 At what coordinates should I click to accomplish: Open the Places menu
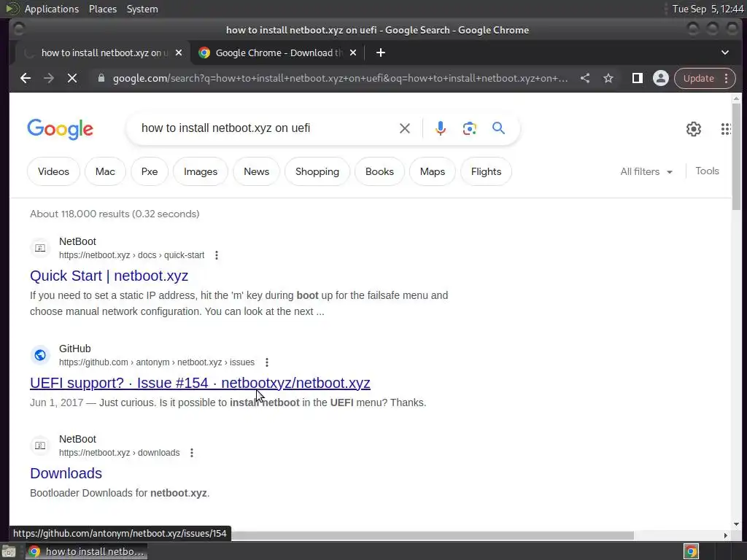pyautogui.click(x=102, y=9)
